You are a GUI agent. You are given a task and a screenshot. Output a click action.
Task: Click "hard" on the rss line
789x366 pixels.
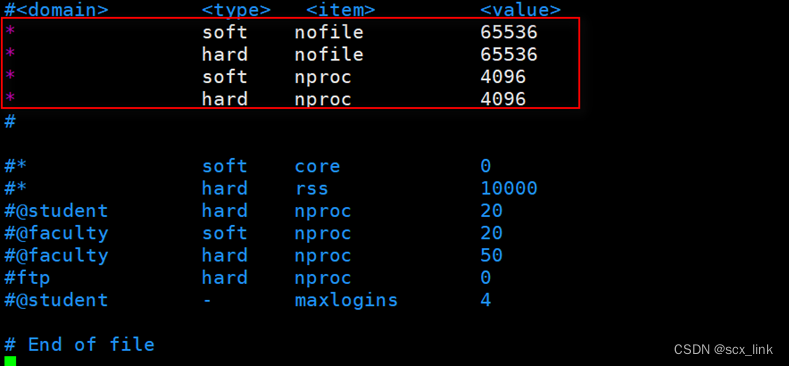224,188
